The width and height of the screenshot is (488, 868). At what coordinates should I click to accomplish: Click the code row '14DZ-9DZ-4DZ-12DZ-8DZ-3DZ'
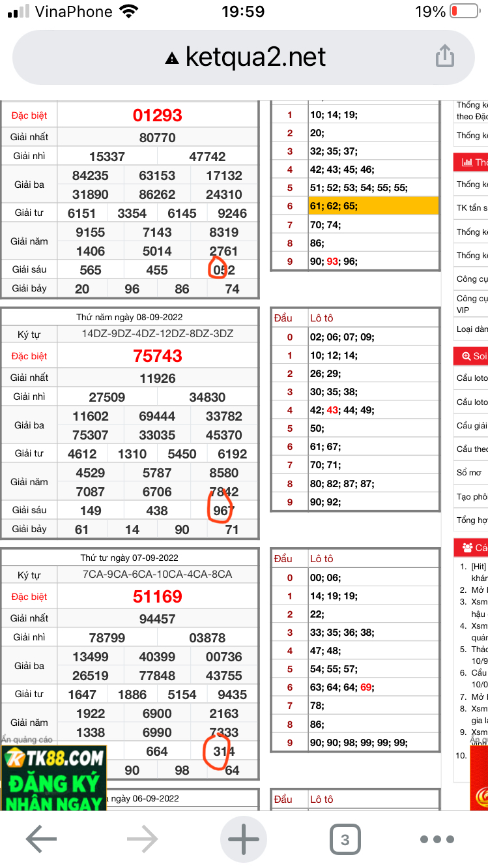pyautogui.click(x=158, y=334)
